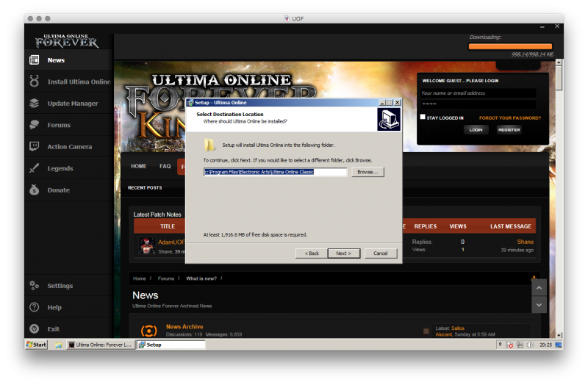Open the AdamUOF thread title link
Screen dimensions: 588x385
coord(171,242)
